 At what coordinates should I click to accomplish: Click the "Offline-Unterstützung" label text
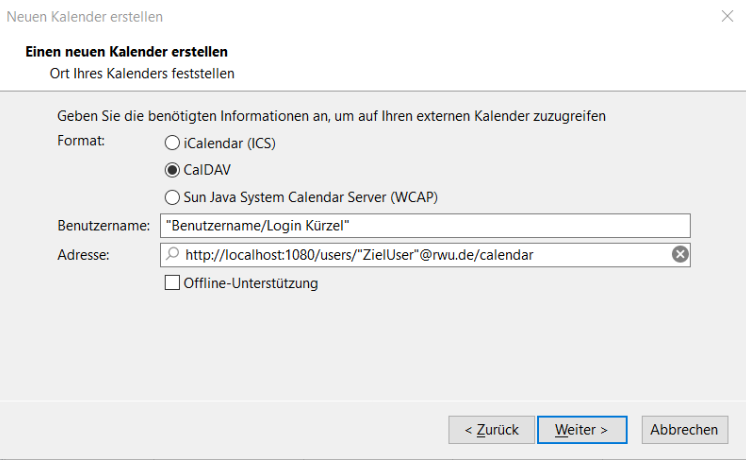tap(250, 283)
